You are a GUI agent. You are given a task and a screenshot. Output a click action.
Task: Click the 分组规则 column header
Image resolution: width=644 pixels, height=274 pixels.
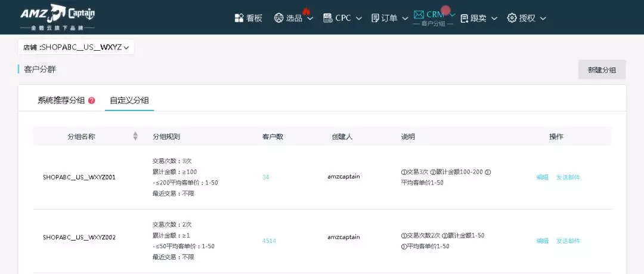pos(166,137)
